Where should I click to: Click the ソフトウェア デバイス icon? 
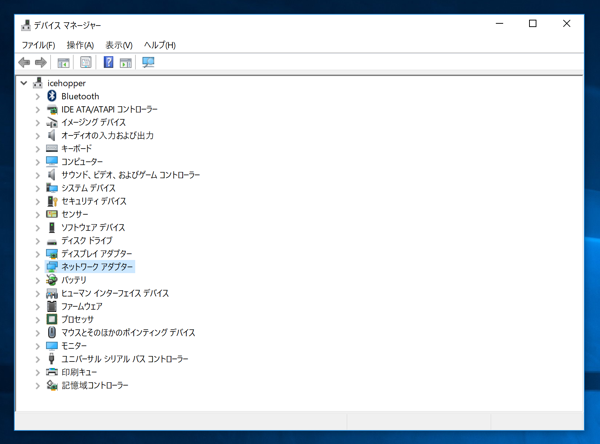[52, 227]
